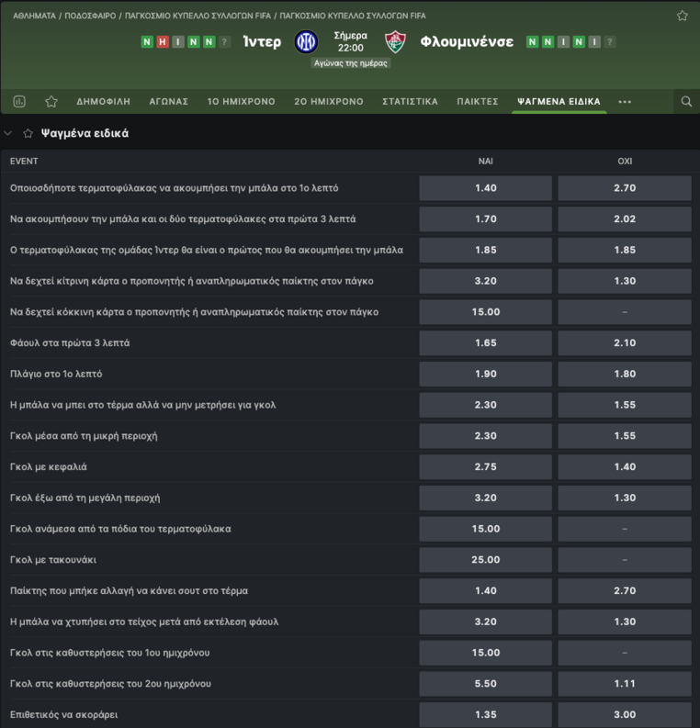700x728 pixels.
Task: Select ΝΑΙ odds 1.65 for Φάουλ στα πρώτα 3 λεπτά
Action: click(485, 342)
